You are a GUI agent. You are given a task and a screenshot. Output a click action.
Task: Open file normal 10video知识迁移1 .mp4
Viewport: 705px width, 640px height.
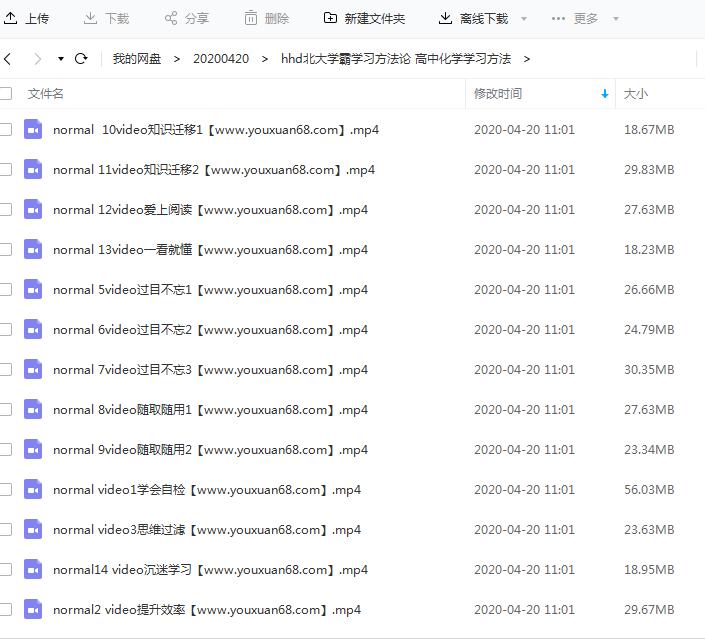[x=216, y=130]
